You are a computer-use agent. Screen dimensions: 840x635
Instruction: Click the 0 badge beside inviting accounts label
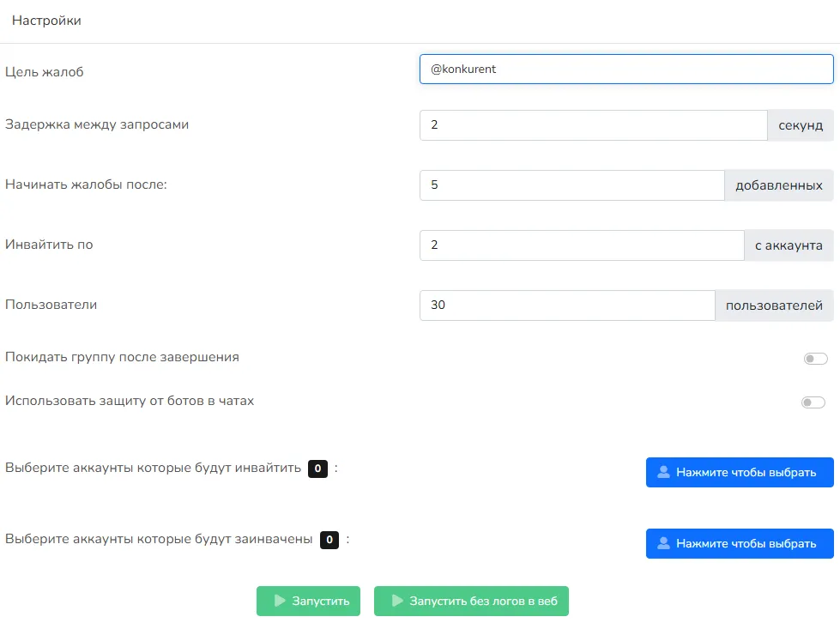(317, 469)
